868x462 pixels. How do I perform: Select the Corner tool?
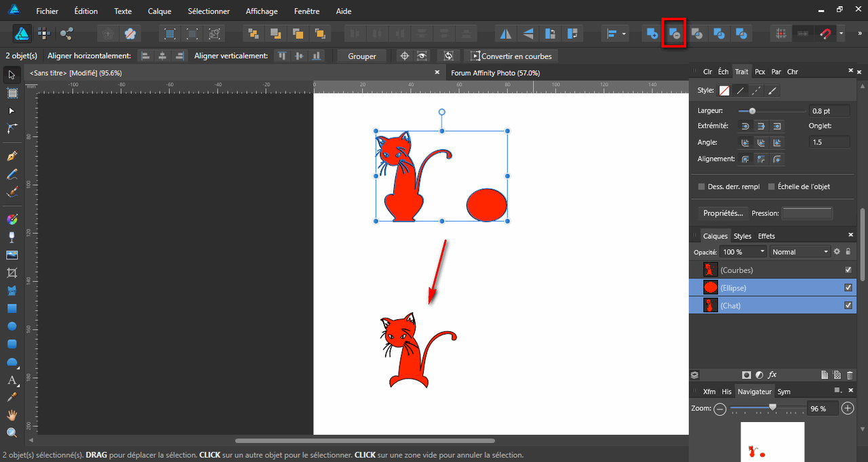pos(12,128)
